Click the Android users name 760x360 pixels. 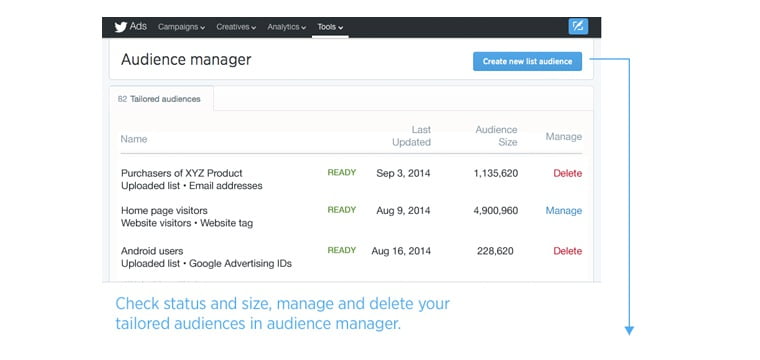(152, 251)
